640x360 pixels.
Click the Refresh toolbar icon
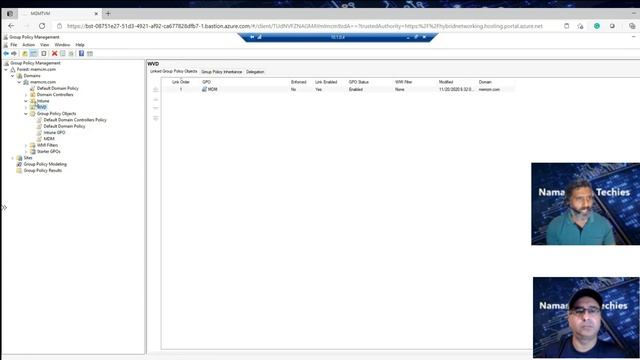coord(71,53)
